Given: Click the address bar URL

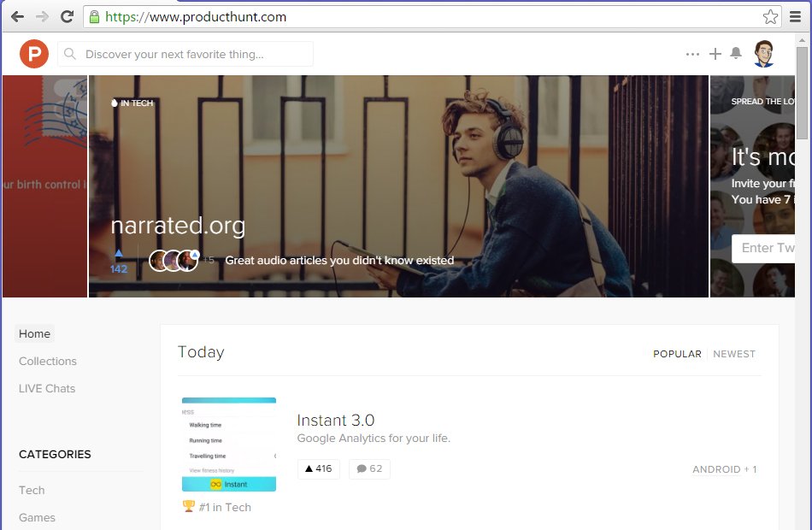Looking at the screenshot, I should pos(196,17).
